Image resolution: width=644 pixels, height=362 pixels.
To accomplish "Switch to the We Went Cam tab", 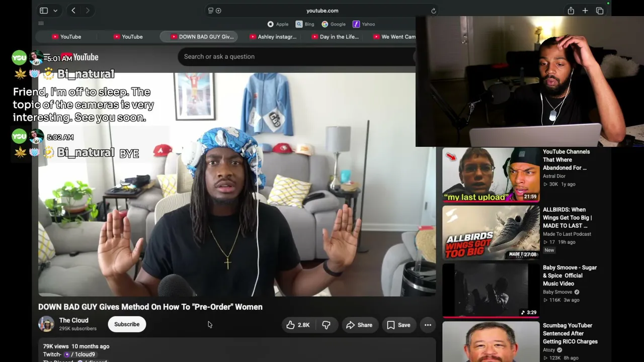I will (x=394, y=37).
